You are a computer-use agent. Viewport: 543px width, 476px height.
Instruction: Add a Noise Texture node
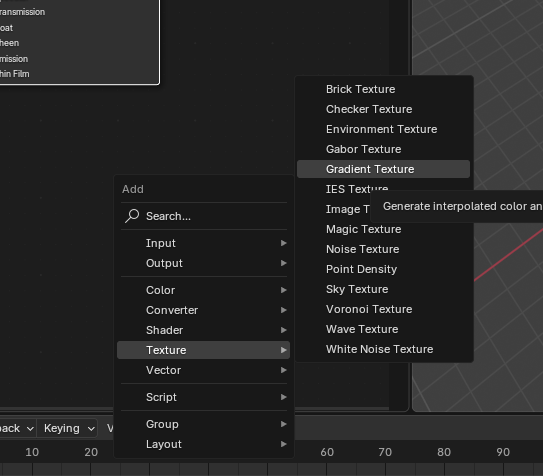tap(383, 249)
